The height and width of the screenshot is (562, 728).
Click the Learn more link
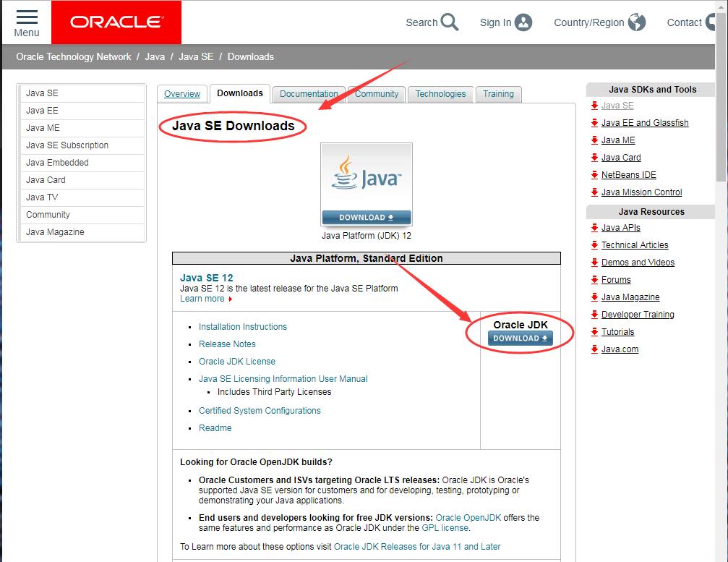(202, 299)
